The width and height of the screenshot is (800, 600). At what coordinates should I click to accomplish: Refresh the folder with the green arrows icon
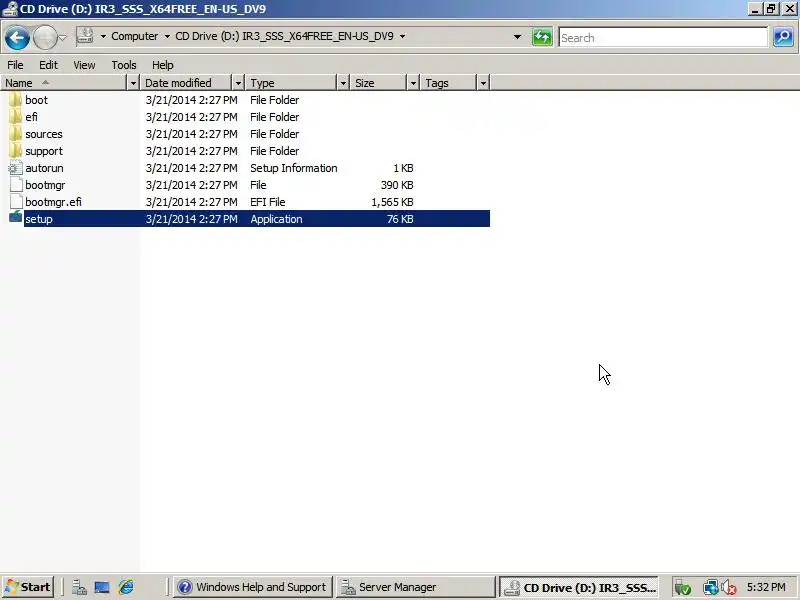click(x=542, y=37)
